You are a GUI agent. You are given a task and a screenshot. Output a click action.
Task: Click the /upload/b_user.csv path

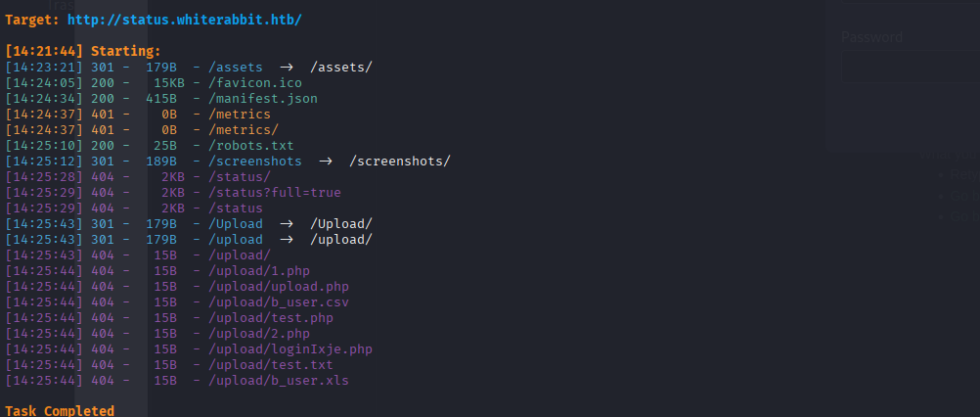click(278, 301)
